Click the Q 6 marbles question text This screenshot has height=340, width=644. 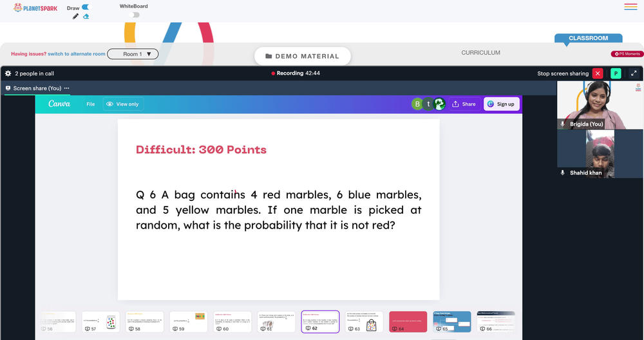pyautogui.click(x=278, y=210)
